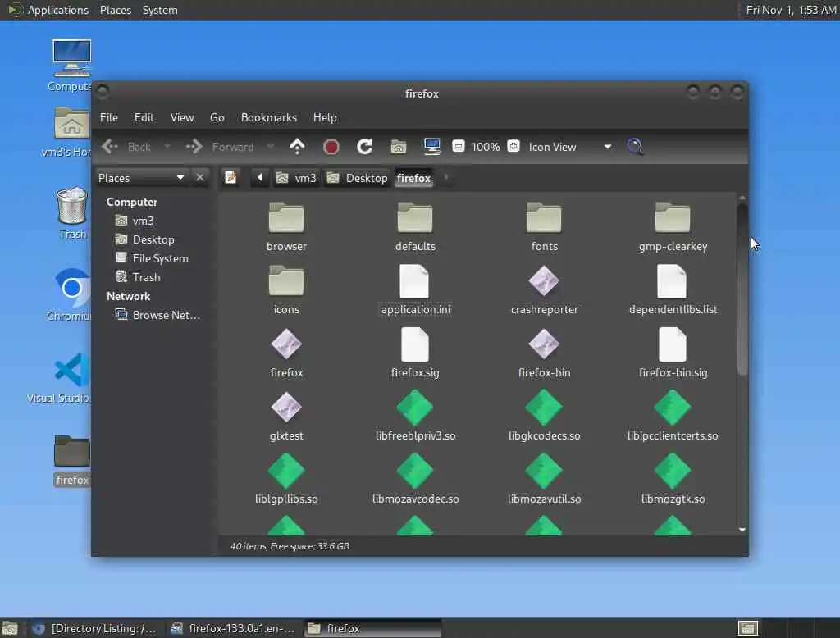Viewport: 840px width, 638px height.
Task: Zoom in with plus icon
Action: tap(514, 146)
